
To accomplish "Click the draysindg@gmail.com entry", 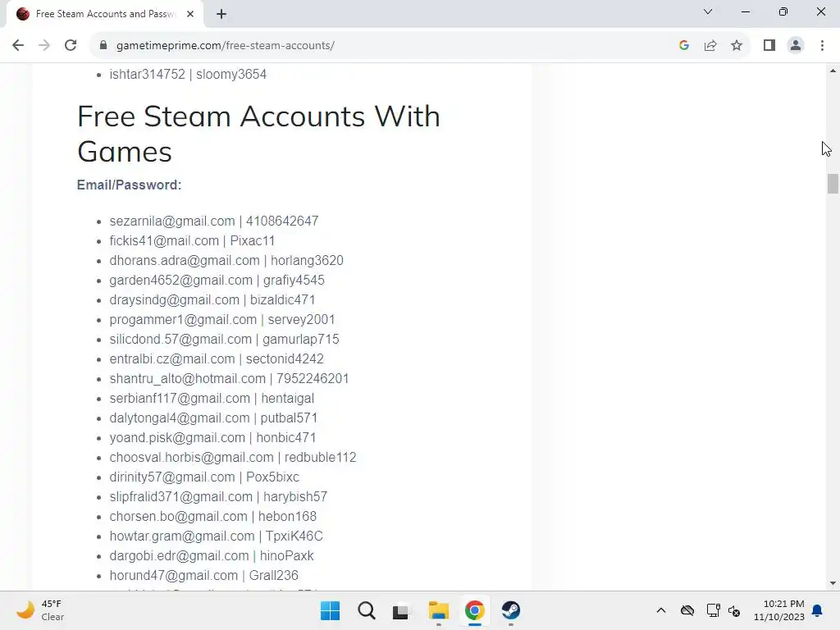I will [212, 300].
